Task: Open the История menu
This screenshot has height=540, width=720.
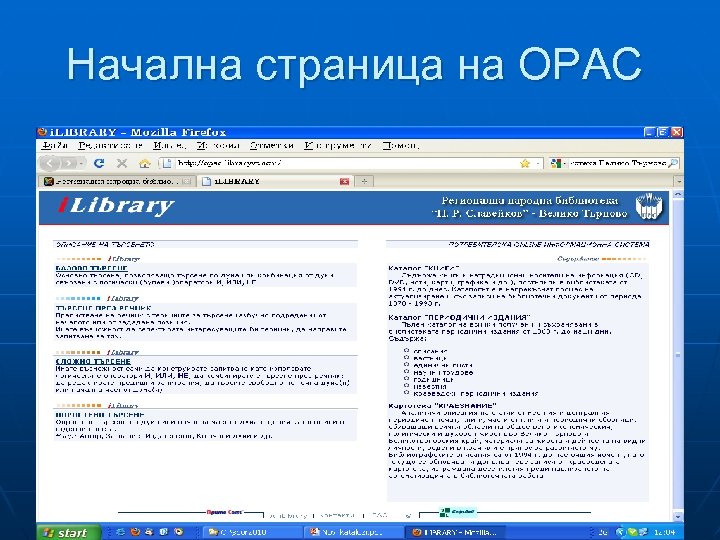Action: 218,146
